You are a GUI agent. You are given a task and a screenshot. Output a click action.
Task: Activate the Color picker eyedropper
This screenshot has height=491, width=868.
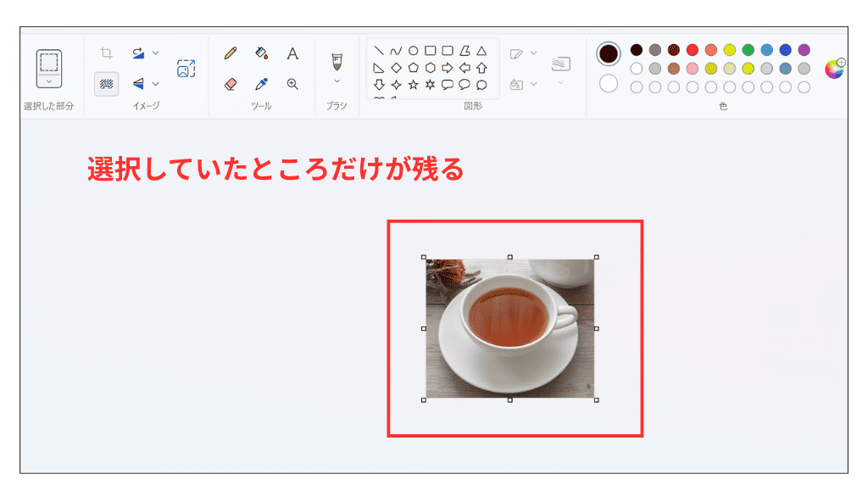[x=261, y=83]
